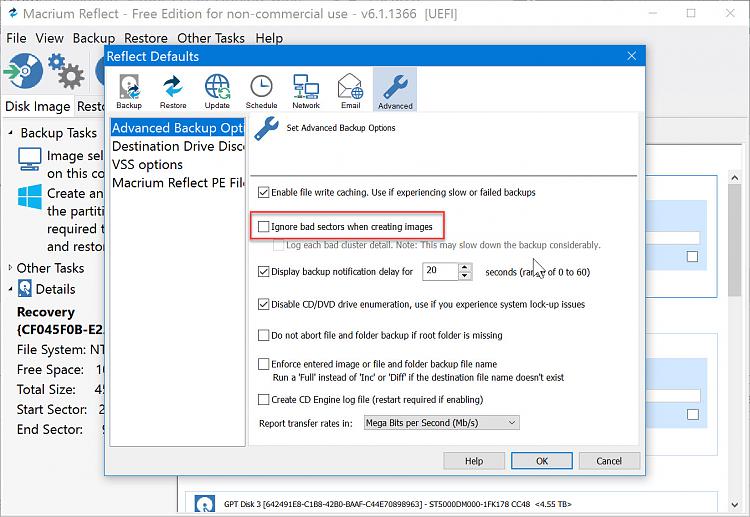Click the gears toolbar icon in main window
750x517 pixels.
point(66,71)
